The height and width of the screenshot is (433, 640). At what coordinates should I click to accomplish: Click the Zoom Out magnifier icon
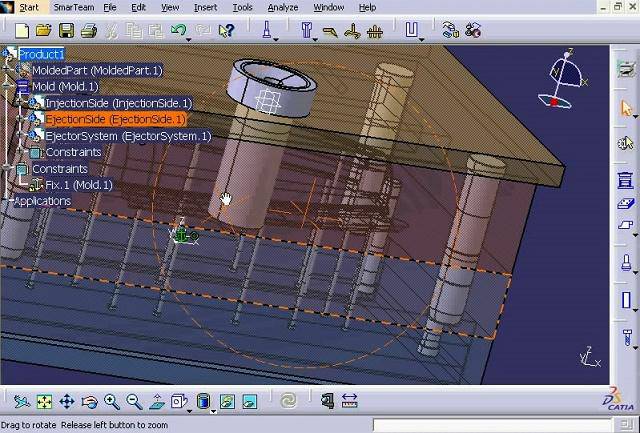click(x=134, y=402)
